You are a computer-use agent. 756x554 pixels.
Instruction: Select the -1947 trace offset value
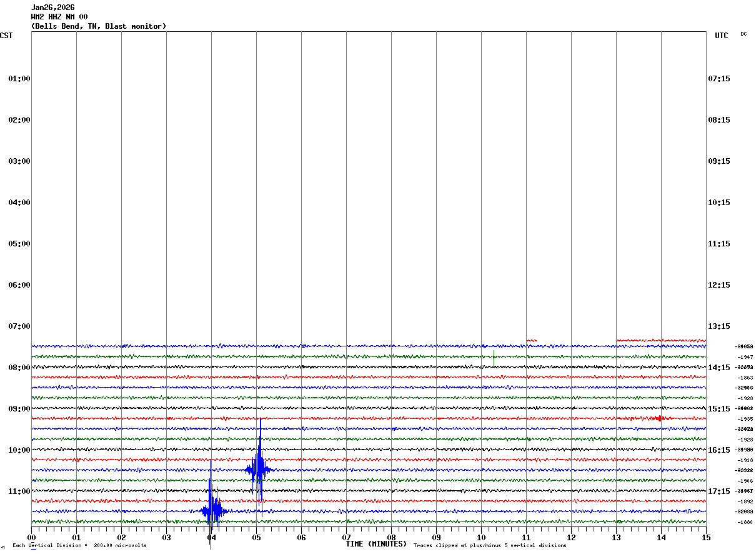coord(745,357)
